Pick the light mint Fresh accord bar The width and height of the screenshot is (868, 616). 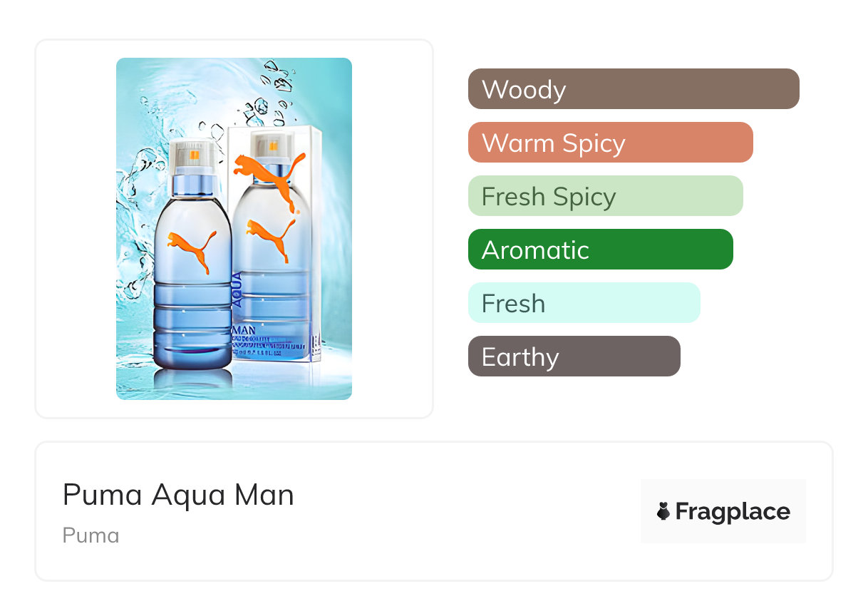[x=584, y=303]
